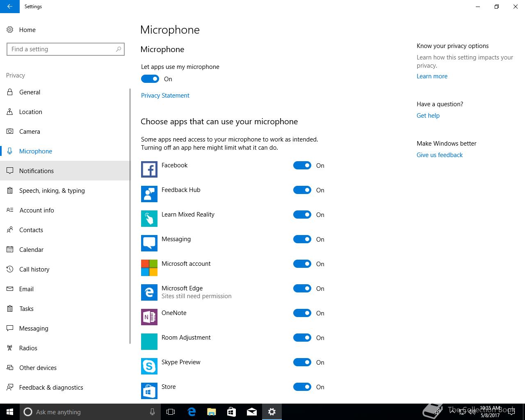
Task: Open Contacts privacy settings
Action: coord(65,230)
